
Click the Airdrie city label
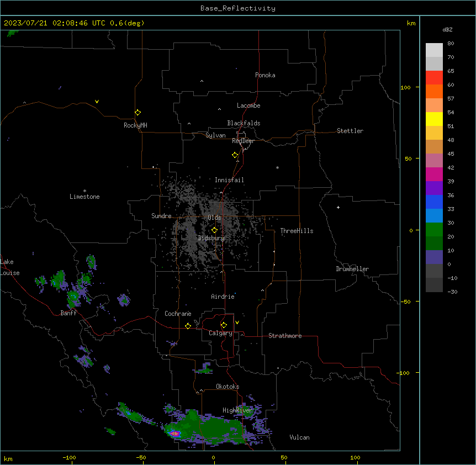[223, 297]
